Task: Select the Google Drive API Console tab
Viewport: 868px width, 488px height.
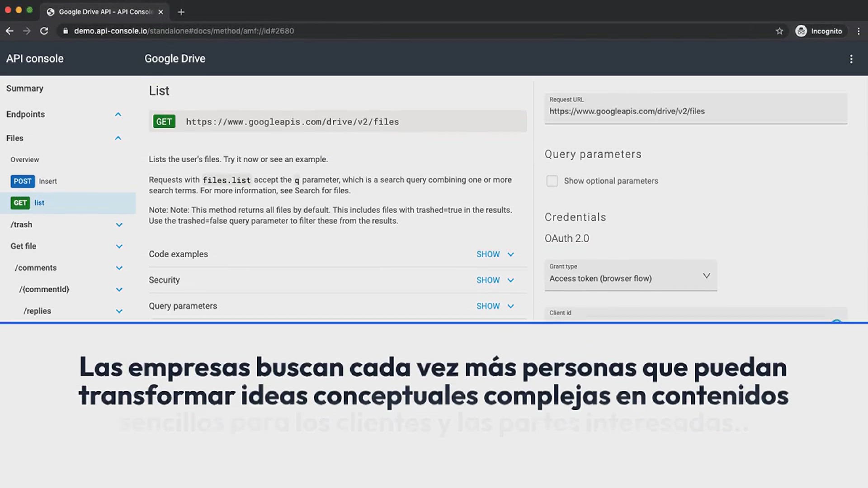Action: [105, 12]
